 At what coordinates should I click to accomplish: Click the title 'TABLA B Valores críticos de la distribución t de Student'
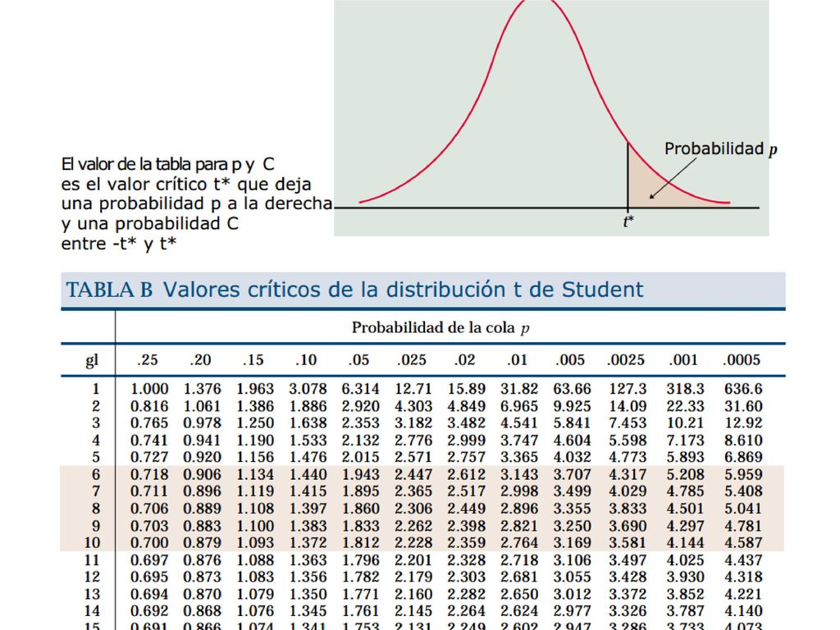(354, 290)
